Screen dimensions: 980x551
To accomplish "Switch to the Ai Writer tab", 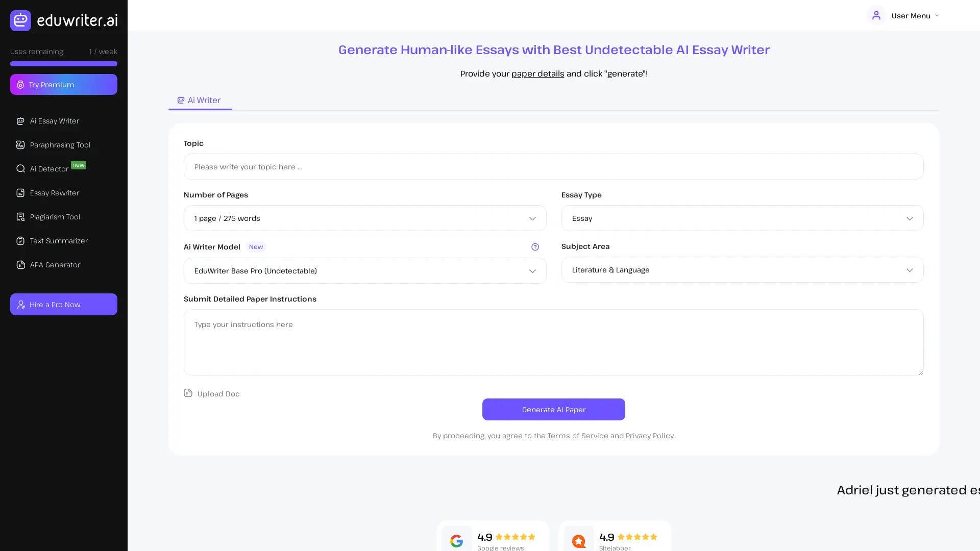I will [x=200, y=100].
